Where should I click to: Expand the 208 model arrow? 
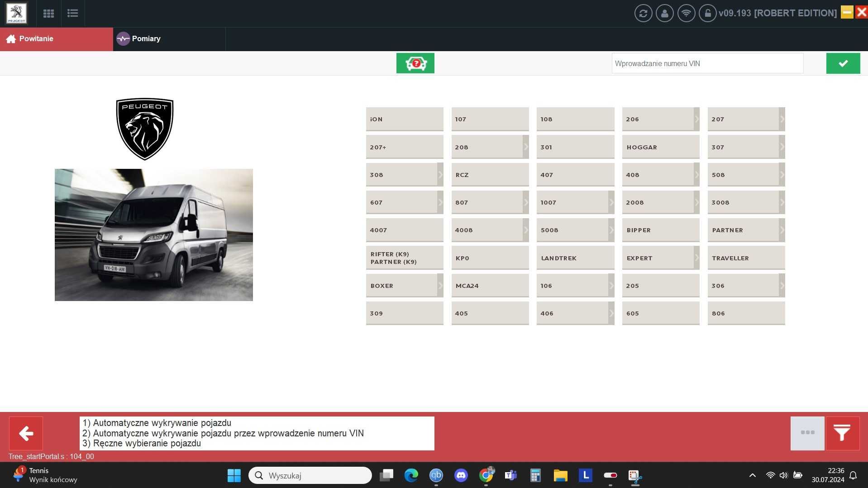coord(525,147)
